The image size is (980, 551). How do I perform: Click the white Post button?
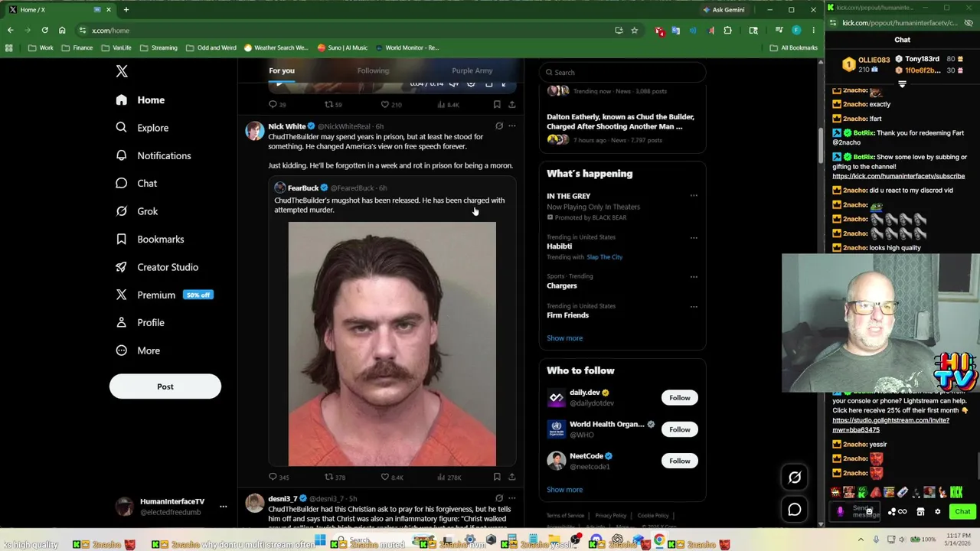[x=165, y=386]
